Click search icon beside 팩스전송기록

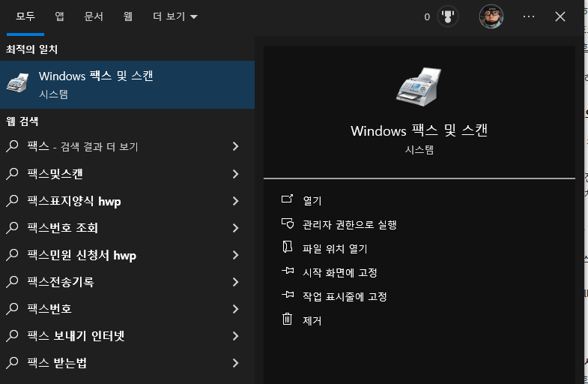tap(12, 282)
